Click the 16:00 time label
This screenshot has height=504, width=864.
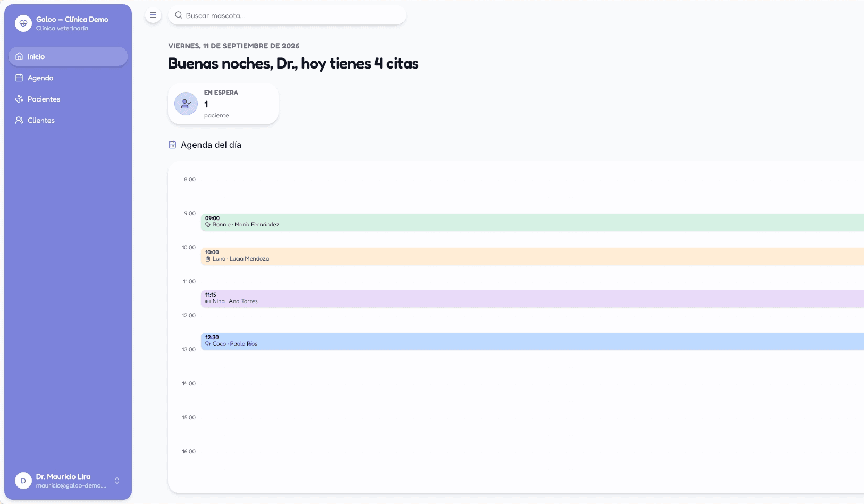(189, 452)
